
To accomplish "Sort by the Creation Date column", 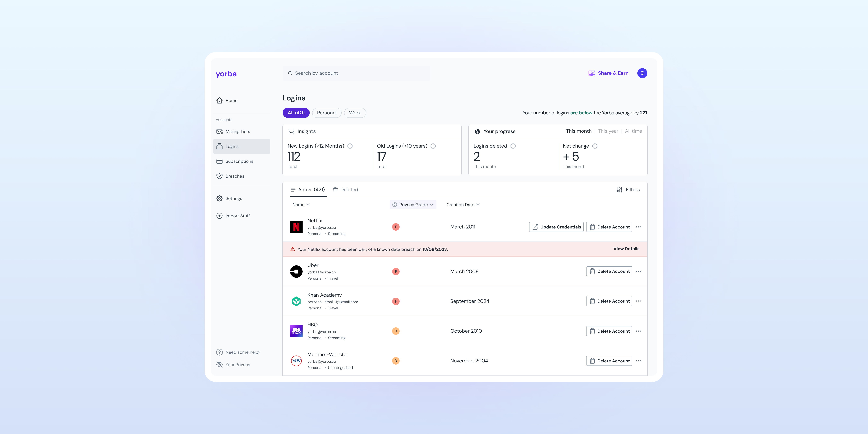I will pos(463,205).
